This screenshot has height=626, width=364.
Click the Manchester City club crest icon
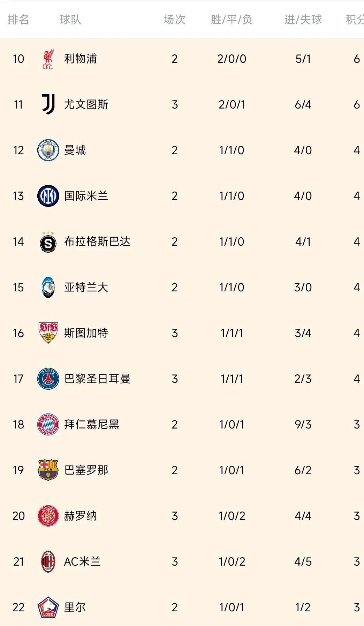tap(48, 150)
